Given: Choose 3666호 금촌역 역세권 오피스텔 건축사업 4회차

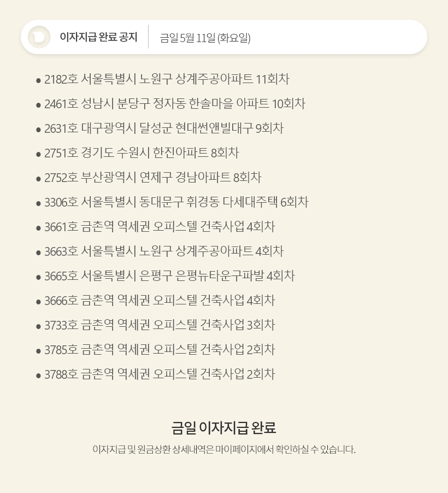Looking at the screenshot, I should [160, 300].
